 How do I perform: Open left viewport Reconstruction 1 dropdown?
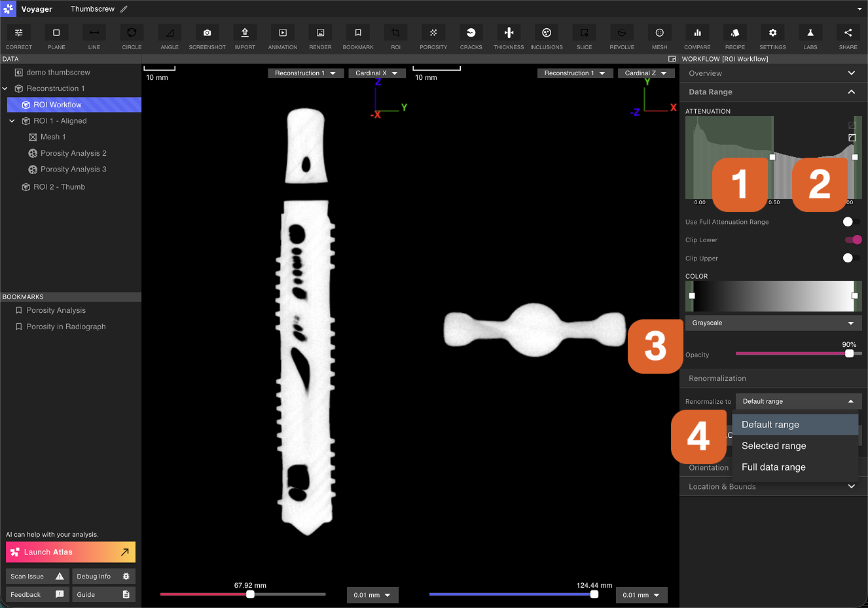[305, 73]
